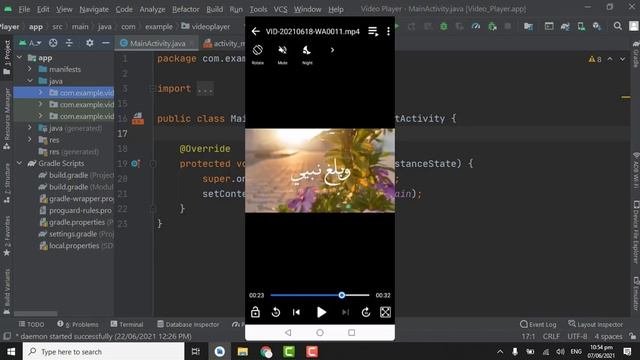
Task: Open the TODO tool window
Action: pyautogui.click(x=31, y=324)
